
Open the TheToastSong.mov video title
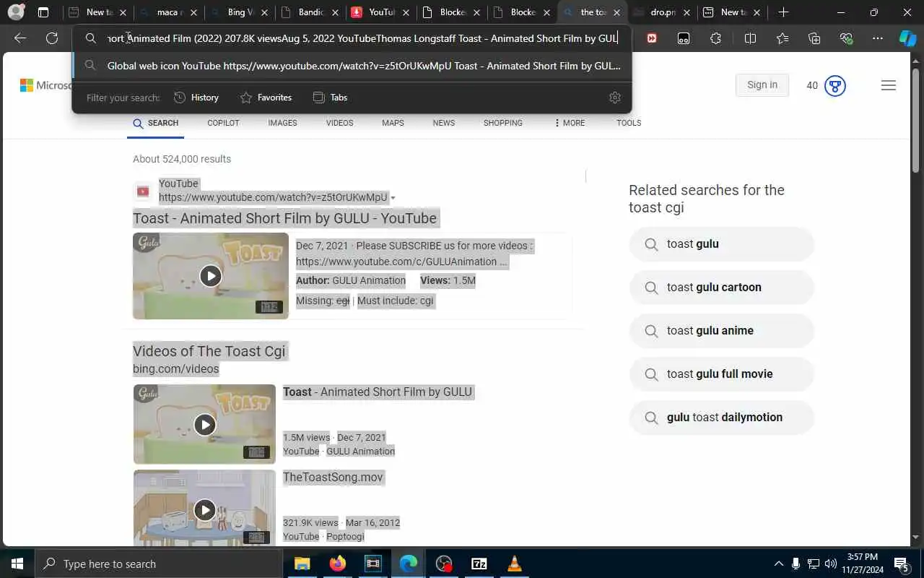click(x=333, y=477)
